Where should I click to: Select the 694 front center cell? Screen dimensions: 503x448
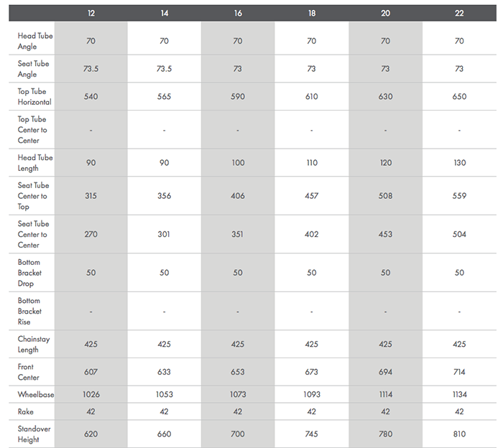(x=385, y=372)
